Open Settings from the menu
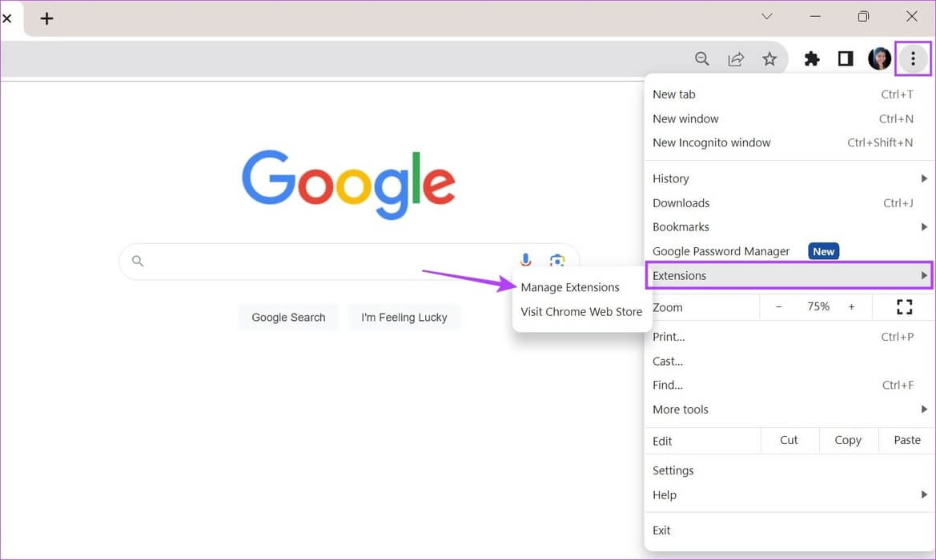 (789, 470)
